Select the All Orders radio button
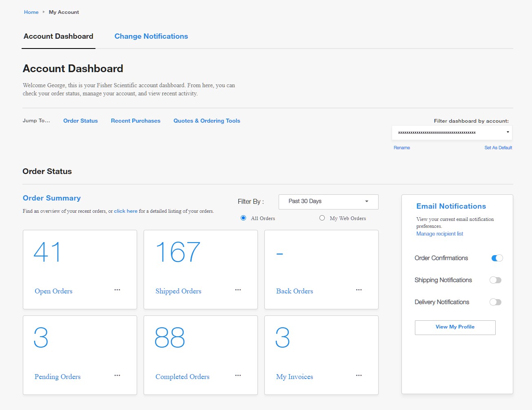 [243, 218]
